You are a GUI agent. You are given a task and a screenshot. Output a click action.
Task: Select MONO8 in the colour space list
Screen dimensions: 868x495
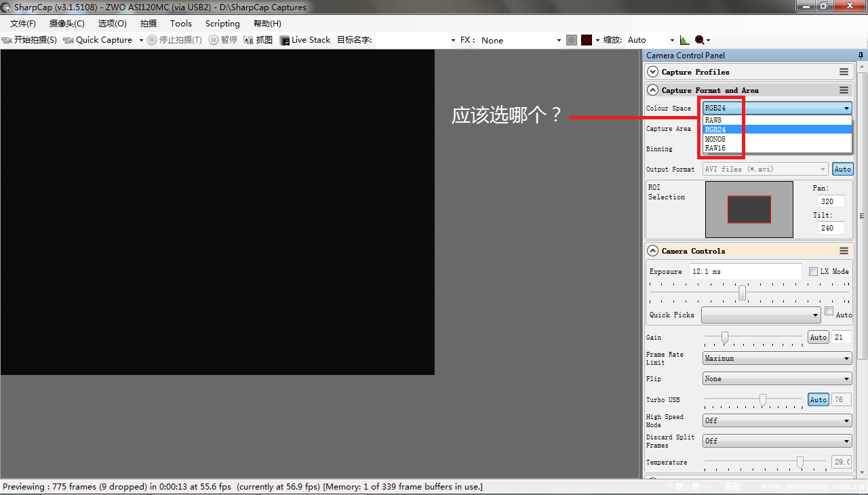tap(777, 139)
